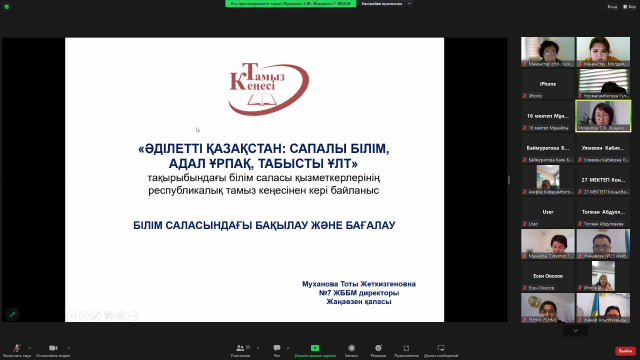Click the green screen-sharing notification banner
The width and height of the screenshot is (640, 360).
point(291,4)
